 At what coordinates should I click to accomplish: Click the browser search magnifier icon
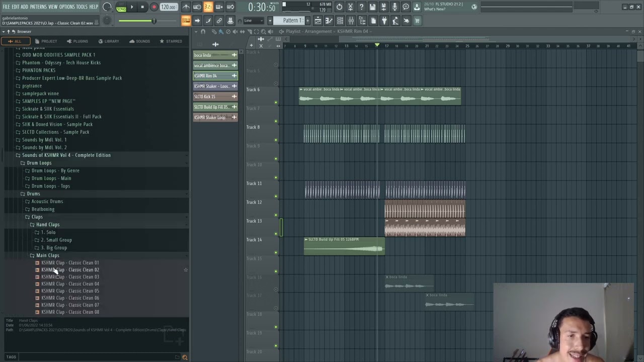point(185,357)
